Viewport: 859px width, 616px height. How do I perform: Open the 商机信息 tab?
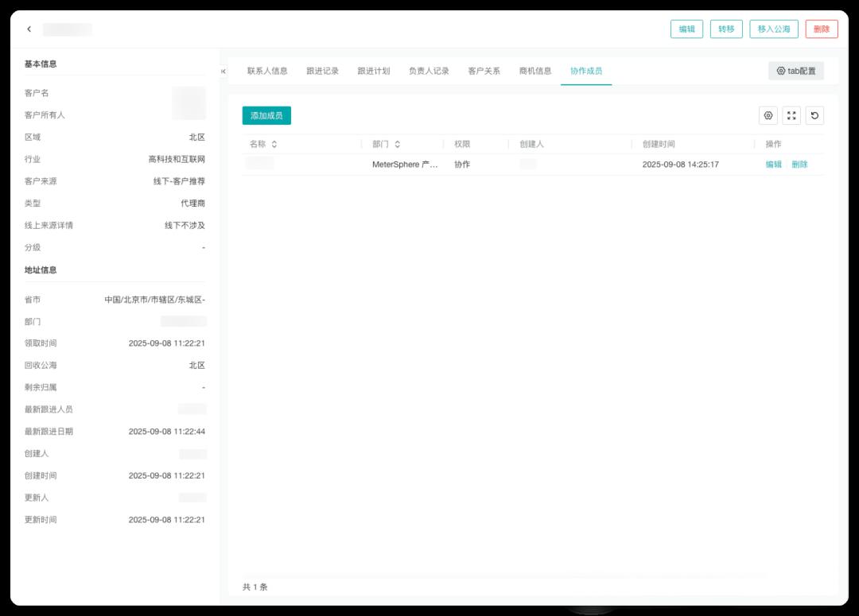pos(534,70)
